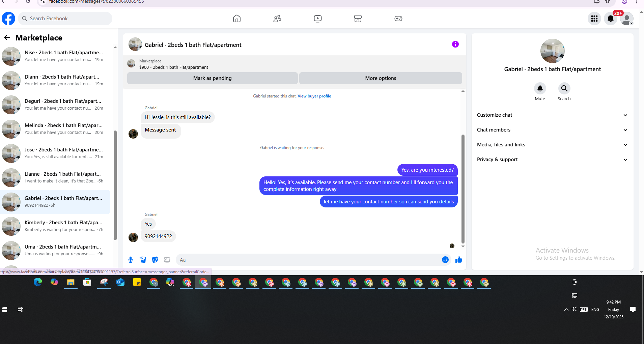Open Lianne conversation

[x=56, y=177]
